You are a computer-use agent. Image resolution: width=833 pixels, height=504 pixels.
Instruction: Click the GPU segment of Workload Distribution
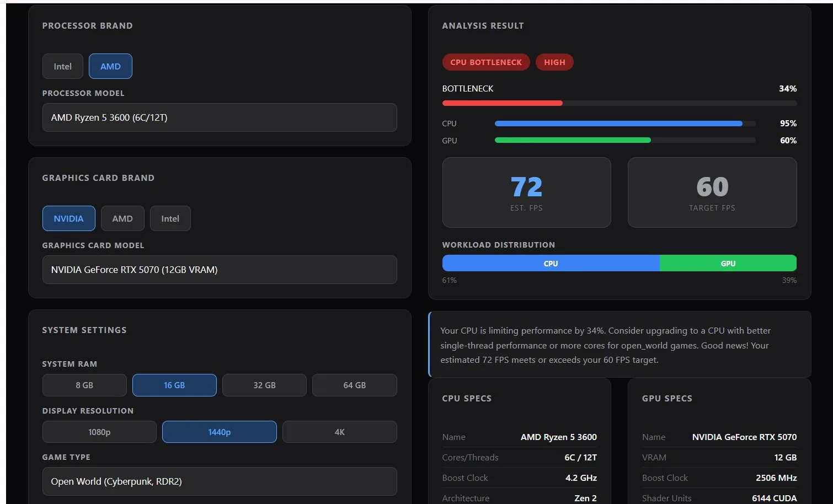728,263
